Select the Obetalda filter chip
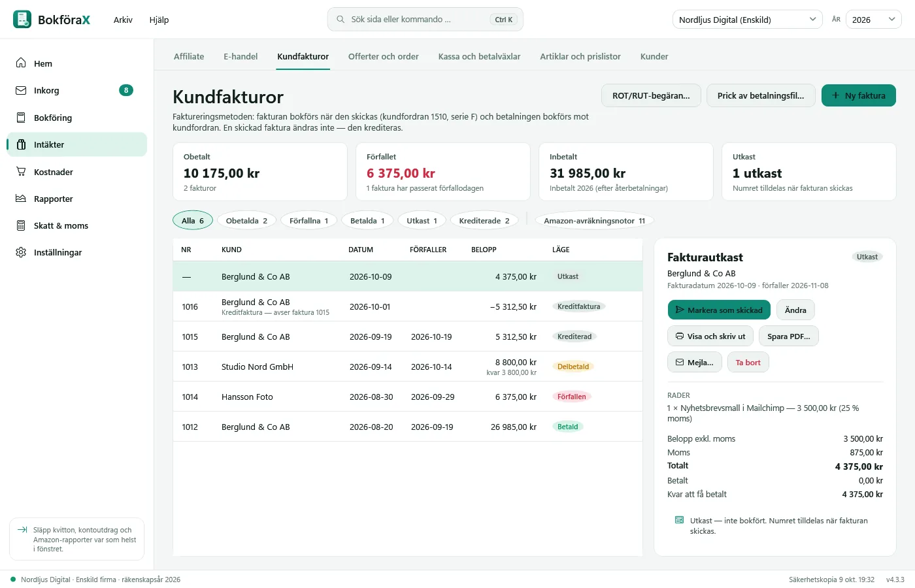The height and width of the screenshot is (588, 915). coord(246,221)
